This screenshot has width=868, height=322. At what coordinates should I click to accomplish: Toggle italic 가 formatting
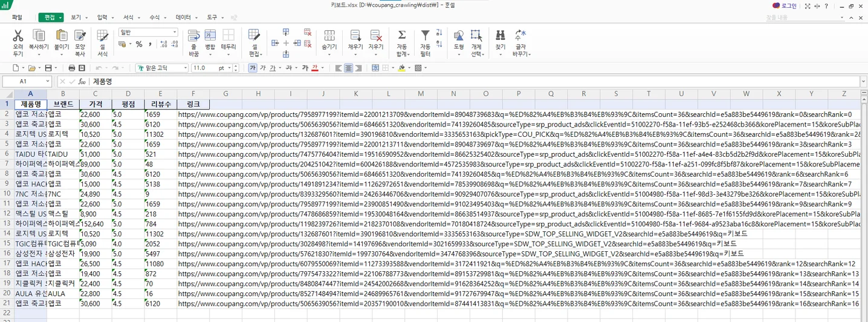tap(262, 68)
